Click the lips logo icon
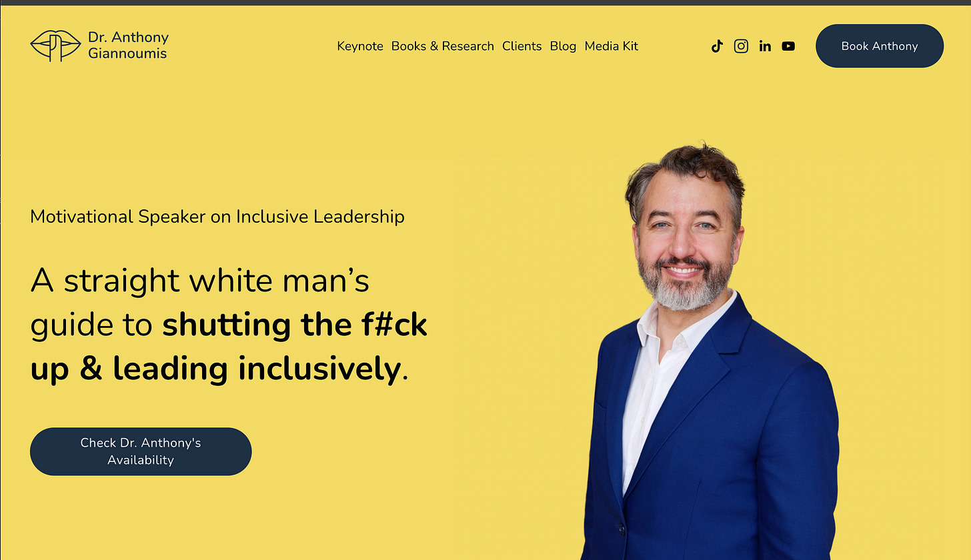Screen dimensions: 971x560 click(55, 45)
